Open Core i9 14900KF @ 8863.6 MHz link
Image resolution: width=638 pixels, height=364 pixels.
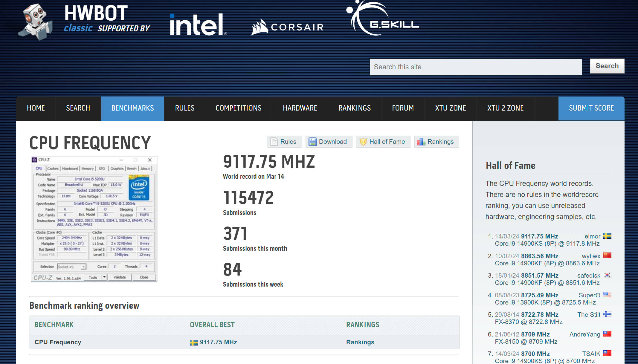pos(547,263)
